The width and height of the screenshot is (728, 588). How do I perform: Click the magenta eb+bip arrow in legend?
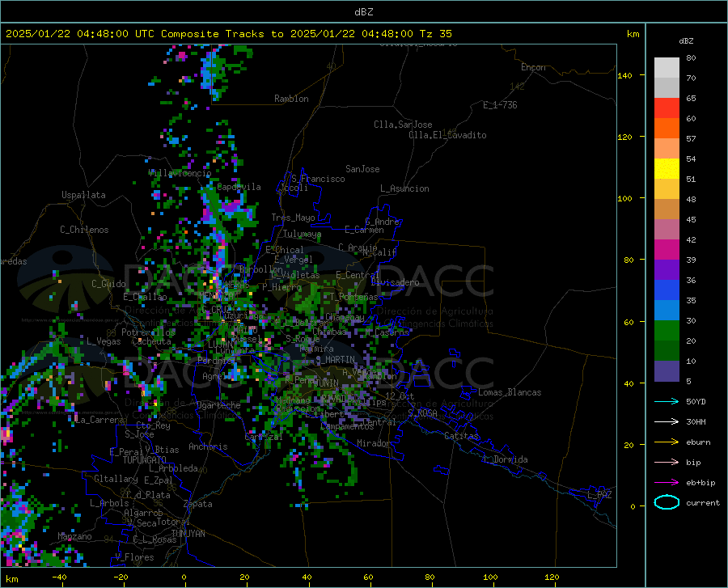click(667, 483)
